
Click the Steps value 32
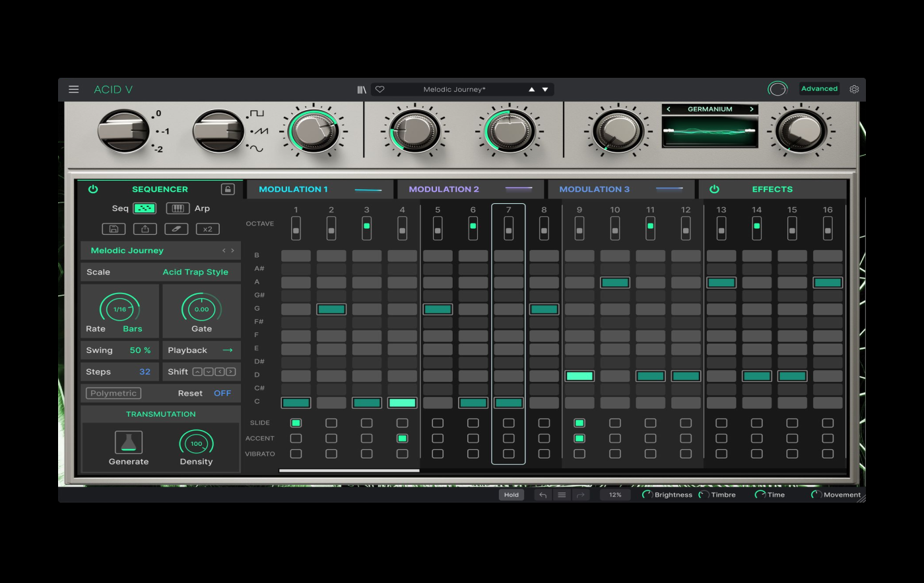pos(145,372)
